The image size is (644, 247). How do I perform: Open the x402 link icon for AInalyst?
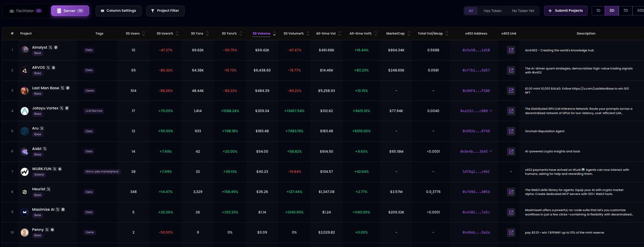click(x=511, y=50)
